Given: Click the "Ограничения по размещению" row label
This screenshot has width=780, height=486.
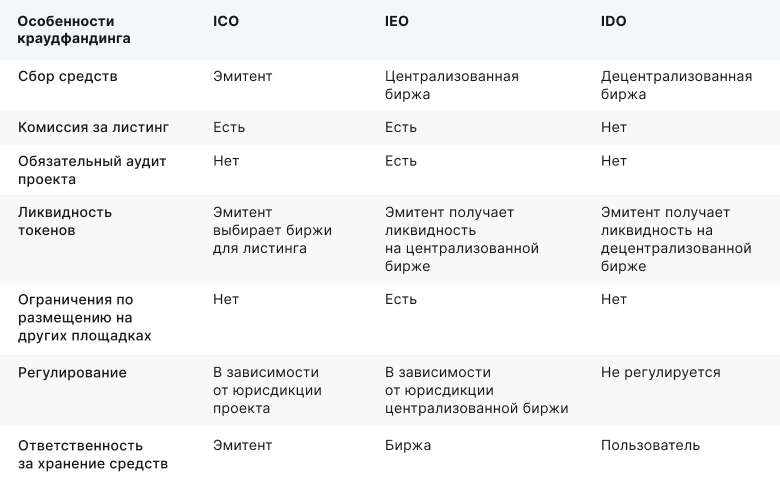Looking at the screenshot, I should 85,317.
